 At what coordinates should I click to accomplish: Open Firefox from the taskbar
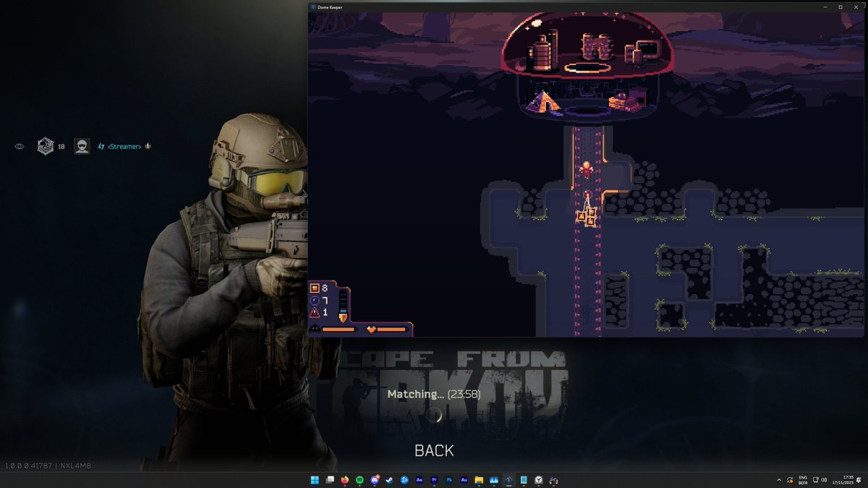point(344,480)
